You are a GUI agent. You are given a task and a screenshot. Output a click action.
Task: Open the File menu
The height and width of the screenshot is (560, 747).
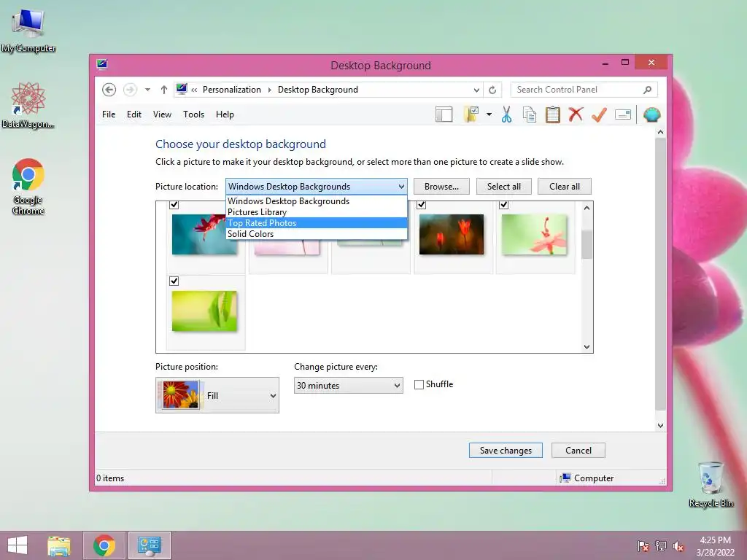[x=109, y=114]
